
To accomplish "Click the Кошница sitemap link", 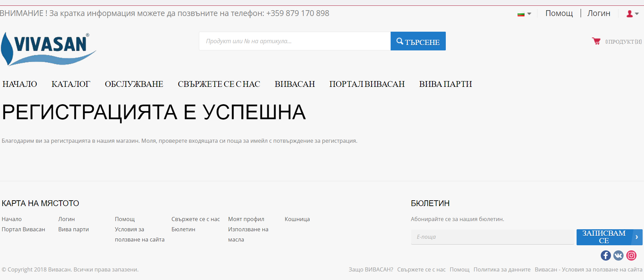I will (x=297, y=219).
